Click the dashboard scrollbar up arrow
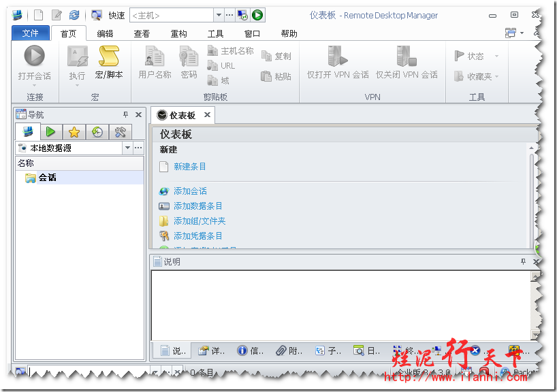This screenshot has width=557, height=392. click(x=531, y=148)
